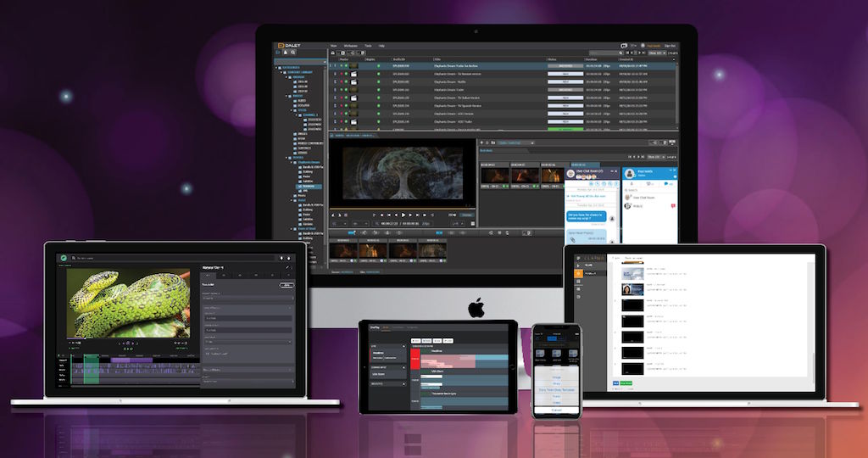Click the outlined pill button in the laptop metadata panel
The height and width of the screenshot is (458, 868).
click(x=287, y=285)
